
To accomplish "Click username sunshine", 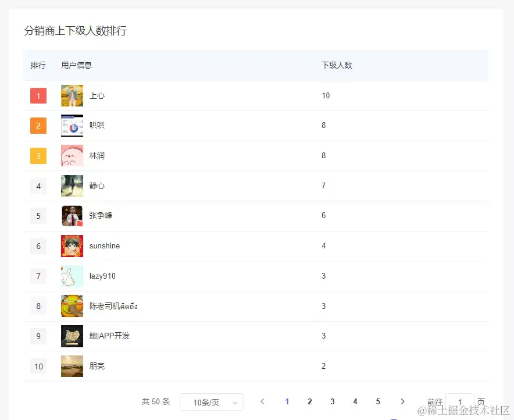I will 105,246.
